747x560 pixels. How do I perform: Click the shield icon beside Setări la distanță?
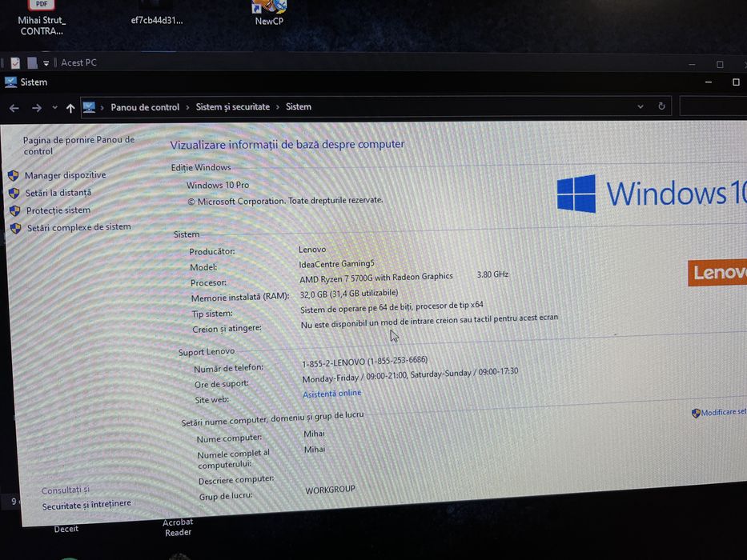tap(14, 193)
